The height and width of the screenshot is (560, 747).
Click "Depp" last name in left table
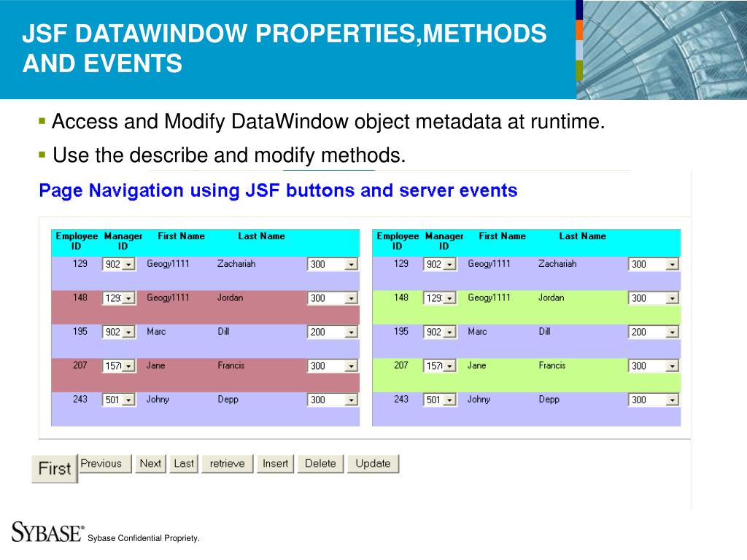click(x=228, y=400)
